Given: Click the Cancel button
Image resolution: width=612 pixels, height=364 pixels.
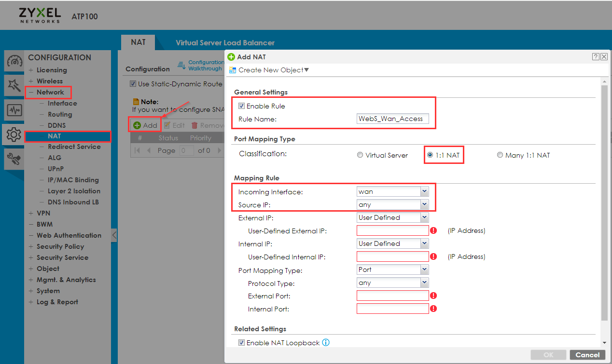Looking at the screenshot, I should pos(587,355).
